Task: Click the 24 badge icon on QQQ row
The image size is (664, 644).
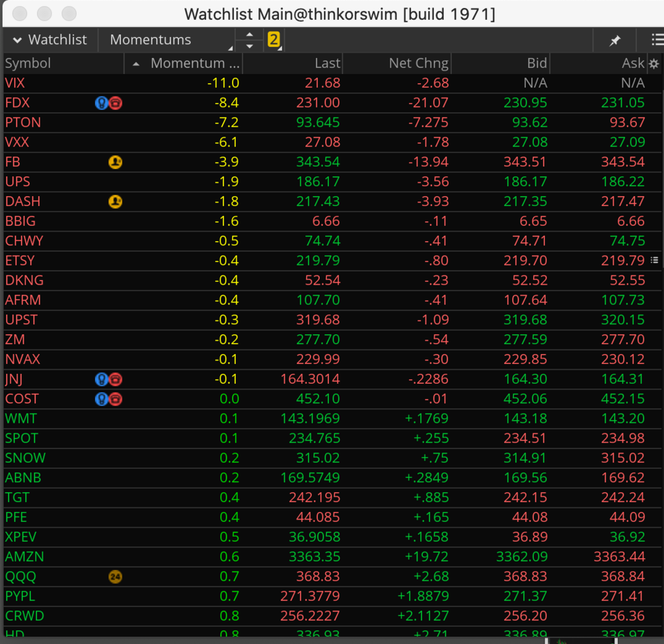Action: 115,577
